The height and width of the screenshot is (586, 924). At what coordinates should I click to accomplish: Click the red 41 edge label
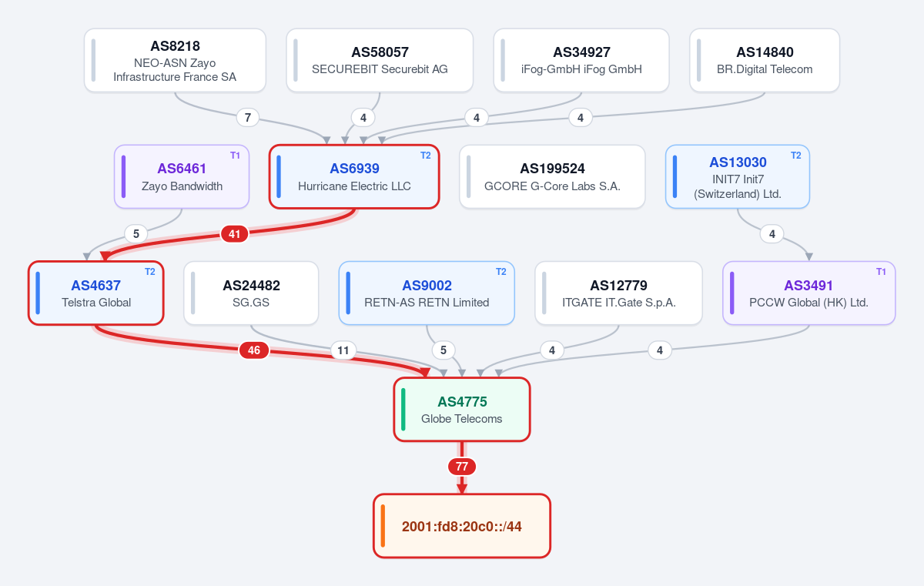pos(235,234)
